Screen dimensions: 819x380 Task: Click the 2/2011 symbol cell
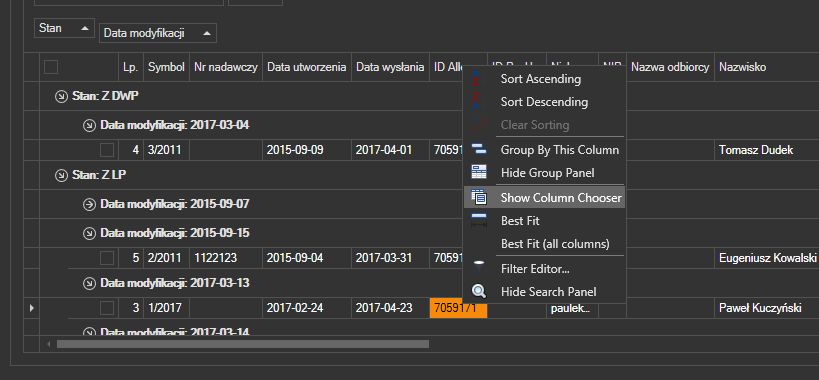point(166,258)
